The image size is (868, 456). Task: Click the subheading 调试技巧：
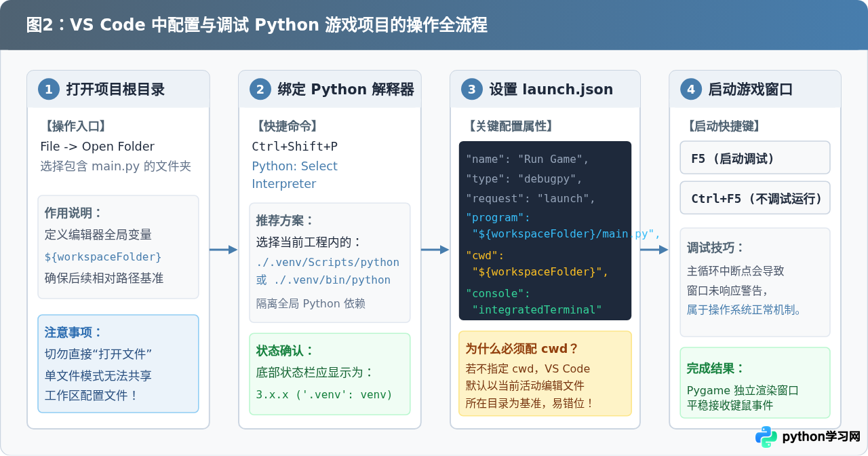click(x=715, y=248)
